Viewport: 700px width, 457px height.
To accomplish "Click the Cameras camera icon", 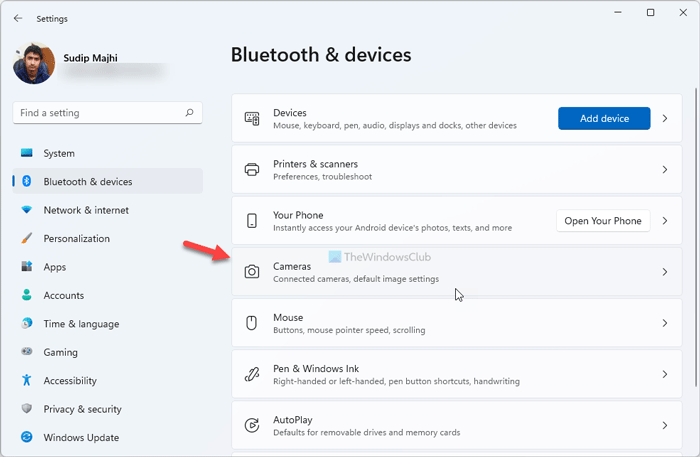I will (x=252, y=272).
